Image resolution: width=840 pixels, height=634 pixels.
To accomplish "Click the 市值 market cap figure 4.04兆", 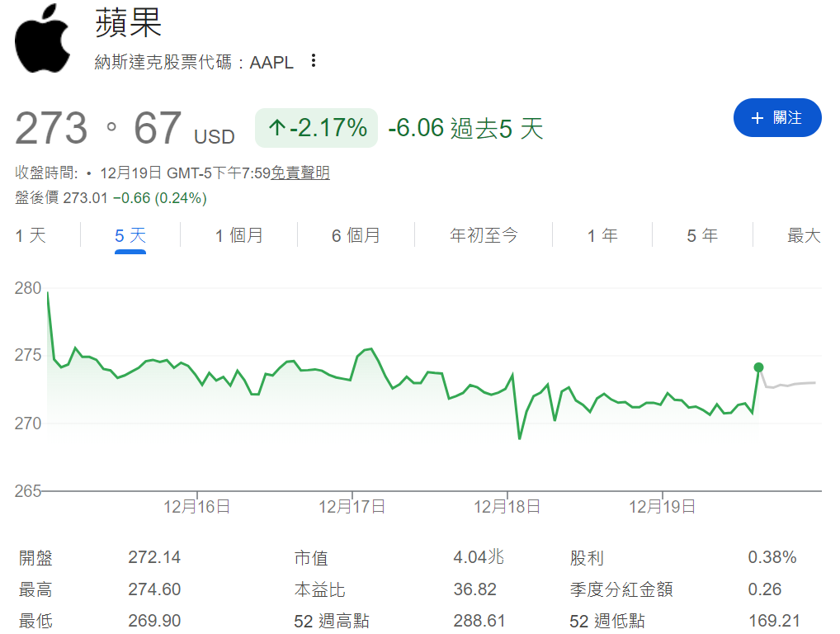I will pyautogui.click(x=479, y=557).
